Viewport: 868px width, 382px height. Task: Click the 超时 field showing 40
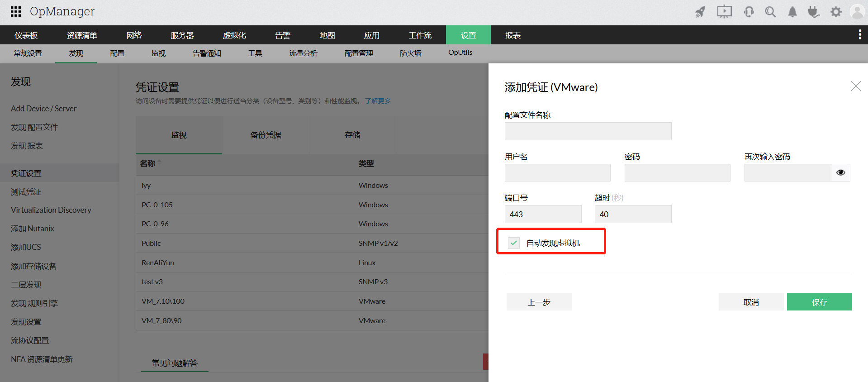tap(633, 214)
